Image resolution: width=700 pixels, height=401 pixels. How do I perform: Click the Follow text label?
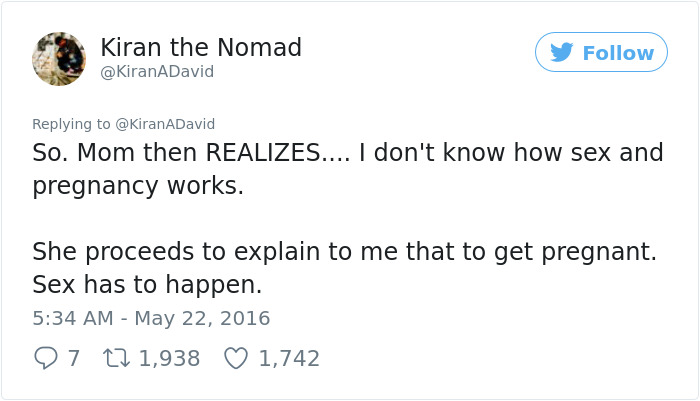click(x=618, y=53)
